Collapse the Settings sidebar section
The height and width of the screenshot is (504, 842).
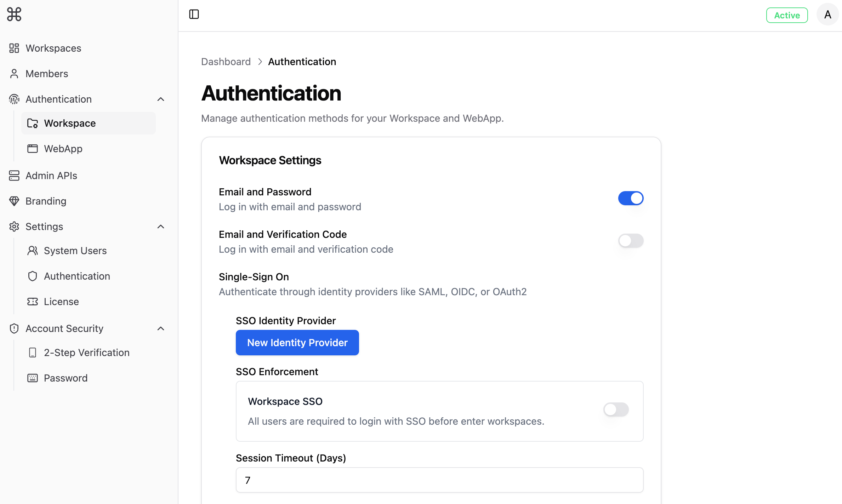click(x=161, y=227)
